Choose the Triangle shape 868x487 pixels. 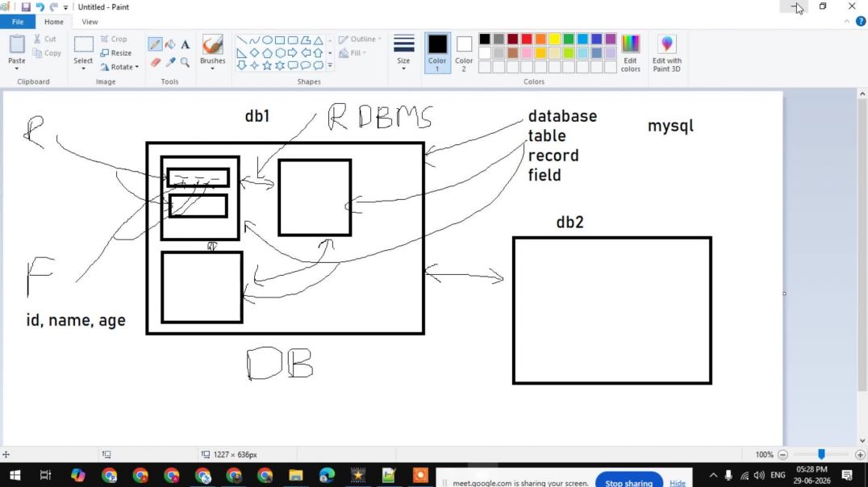click(319, 40)
